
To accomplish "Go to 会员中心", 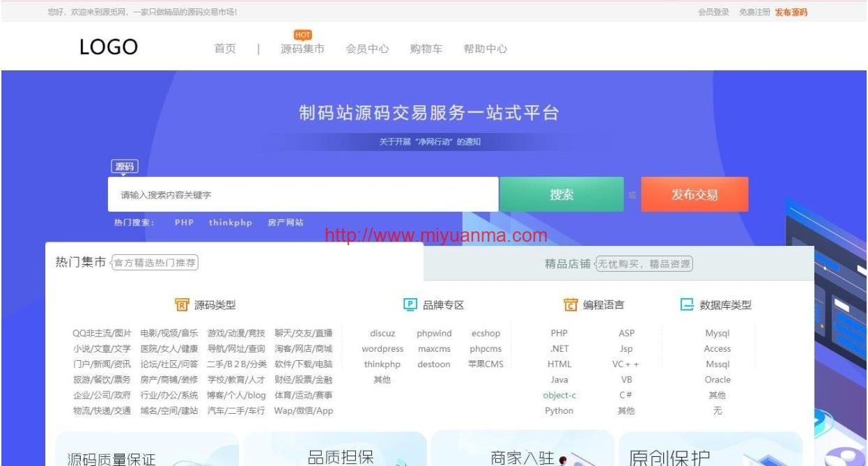I will point(367,49).
